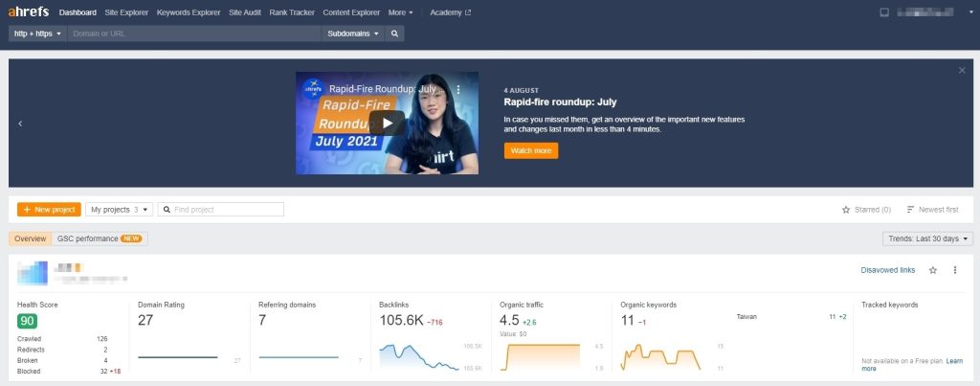
Task: Open the Academy external link
Action: (450, 12)
